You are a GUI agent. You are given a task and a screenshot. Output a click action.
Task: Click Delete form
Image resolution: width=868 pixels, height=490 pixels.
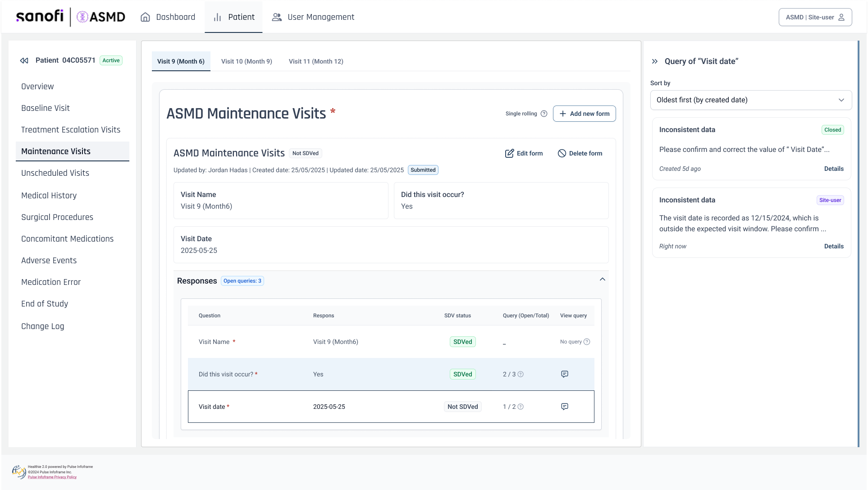click(580, 153)
